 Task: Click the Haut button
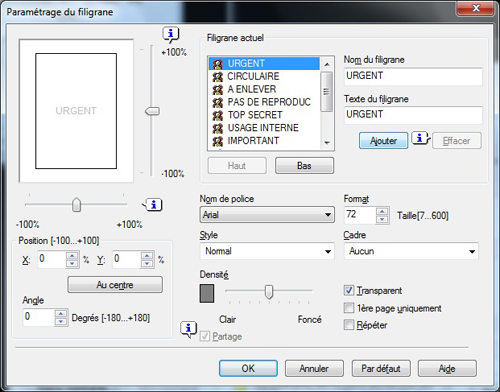pos(237,166)
